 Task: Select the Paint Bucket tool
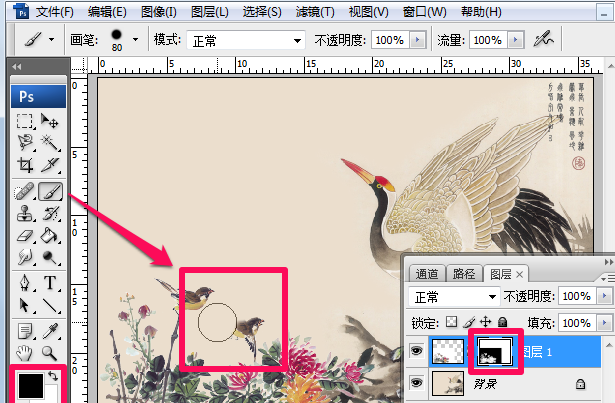[x=50, y=236]
